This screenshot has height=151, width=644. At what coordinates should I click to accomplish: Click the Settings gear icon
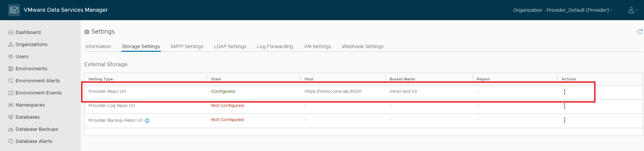[x=87, y=32]
